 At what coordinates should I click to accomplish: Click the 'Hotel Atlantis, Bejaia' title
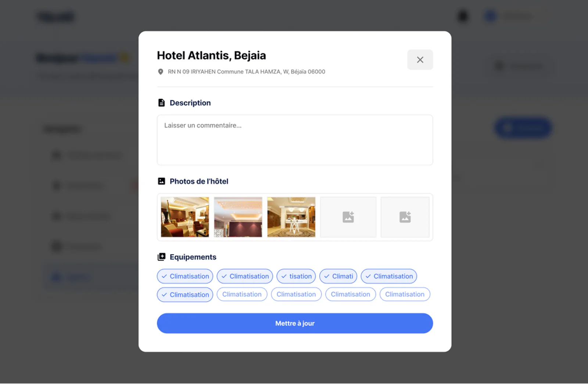pyautogui.click(x=211, y=56)
